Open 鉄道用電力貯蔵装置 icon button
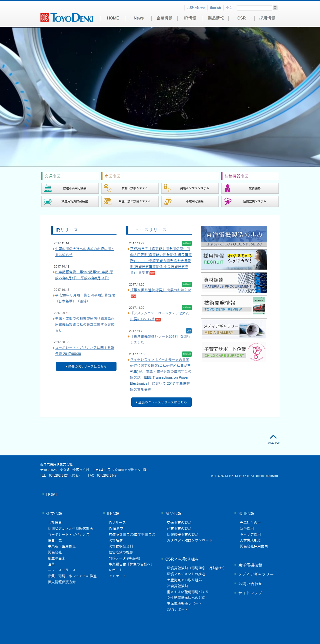The height and width of the screenshot is (644, 320). click(x=70, y=201)
